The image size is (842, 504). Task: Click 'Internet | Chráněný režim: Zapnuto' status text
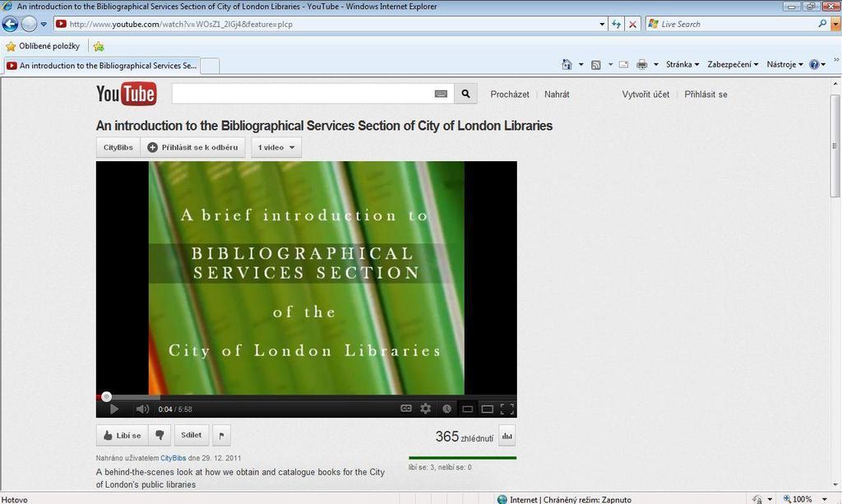pyautogui.click(x=571, y=500)
